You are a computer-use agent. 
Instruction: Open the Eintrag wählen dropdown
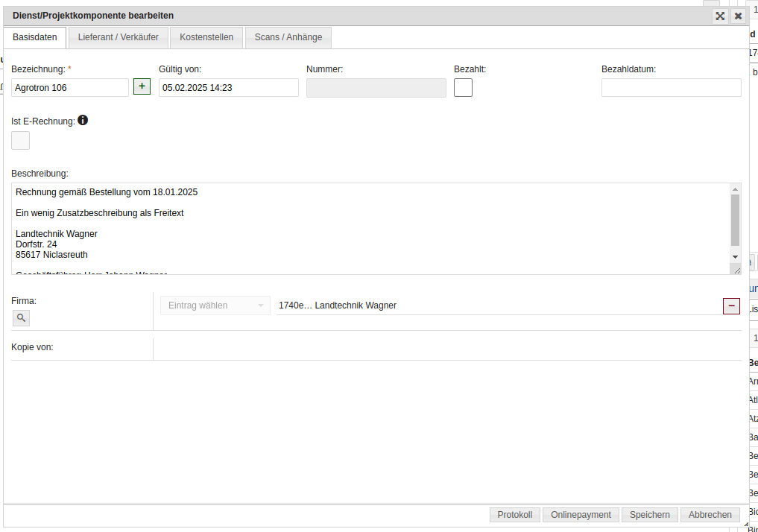[x=215, y=305]
